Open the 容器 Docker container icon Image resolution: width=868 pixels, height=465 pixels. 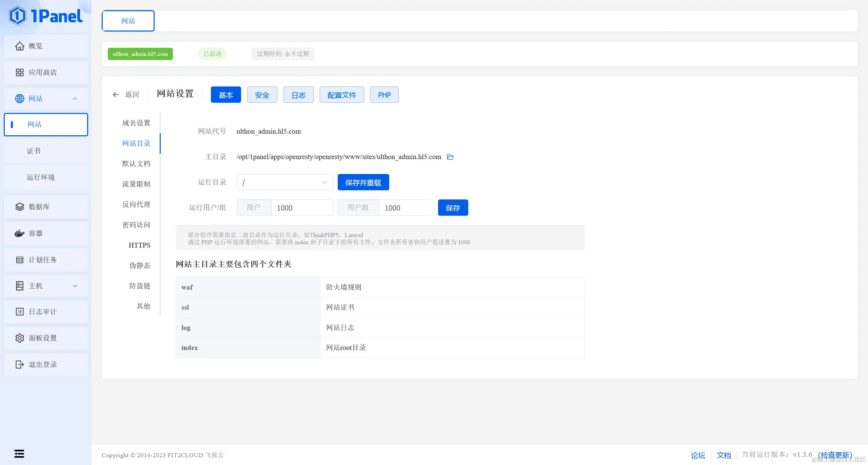click(20, 233)
